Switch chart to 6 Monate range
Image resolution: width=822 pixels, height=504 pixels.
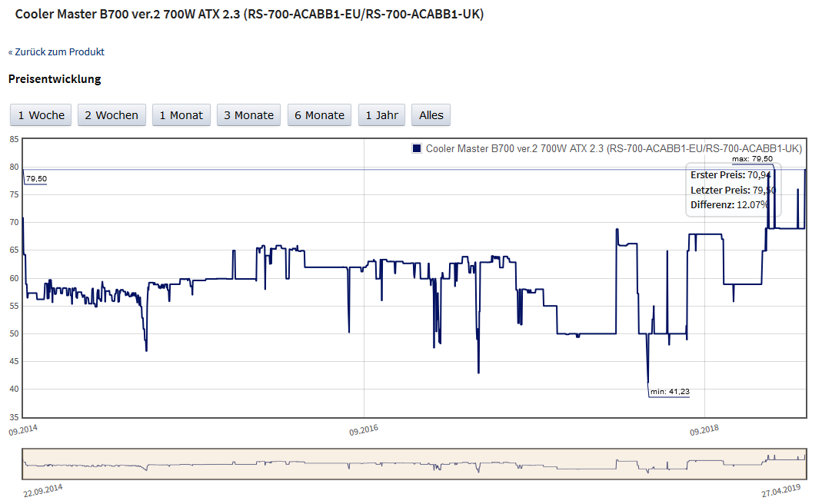(x=319, y=115)
